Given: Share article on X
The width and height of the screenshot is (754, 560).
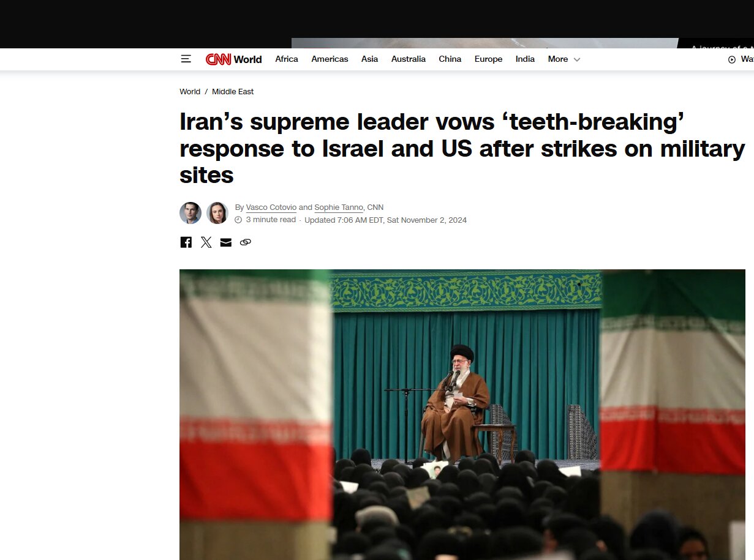Looking at the screenshot, I should (206, 242).
